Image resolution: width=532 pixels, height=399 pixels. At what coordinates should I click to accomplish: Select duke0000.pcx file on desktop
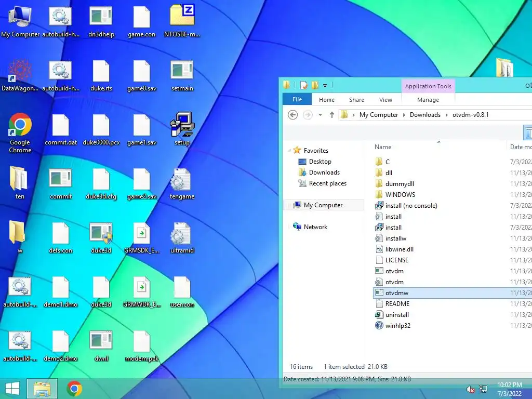coord(101,129)
